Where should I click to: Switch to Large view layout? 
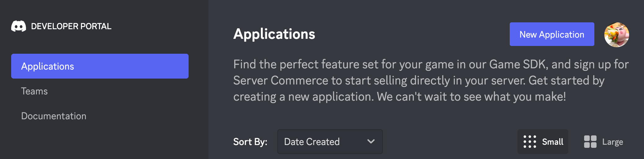click(604, 142)
